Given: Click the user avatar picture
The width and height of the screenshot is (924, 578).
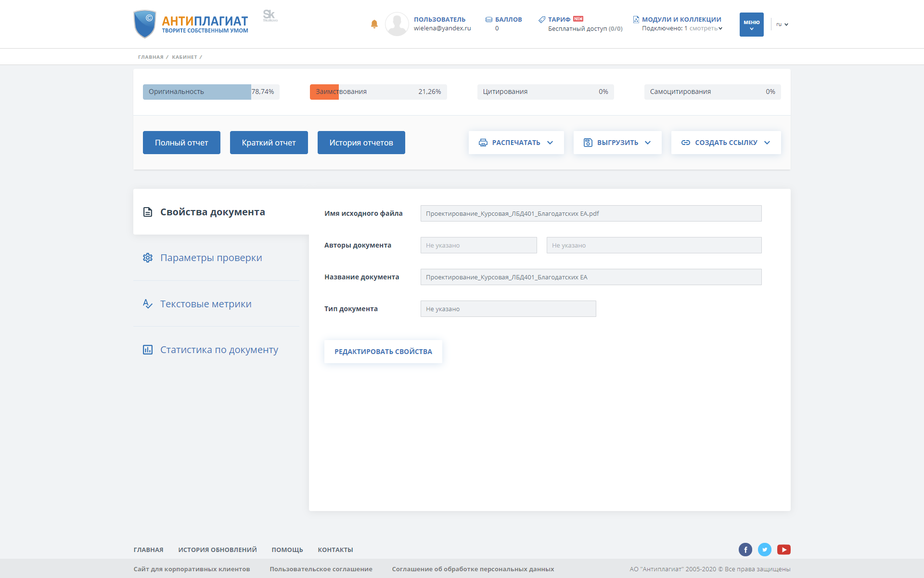Looking at the screenshot, I should point(397,24).
